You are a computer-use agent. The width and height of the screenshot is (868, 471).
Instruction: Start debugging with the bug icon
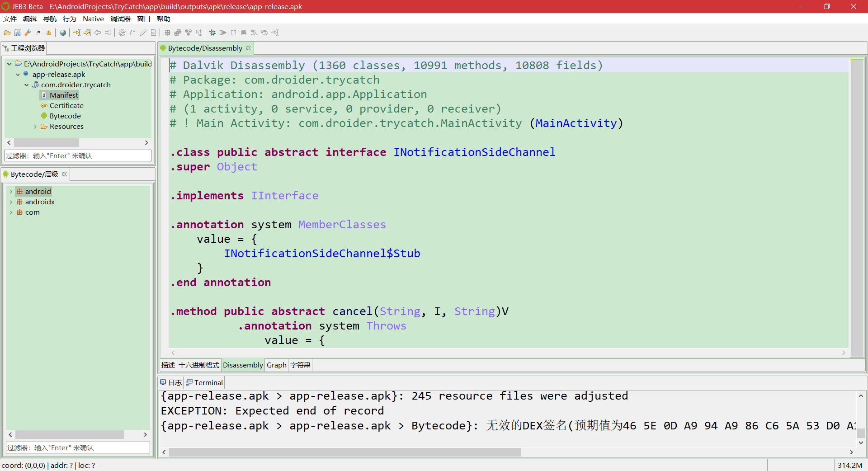212,33
